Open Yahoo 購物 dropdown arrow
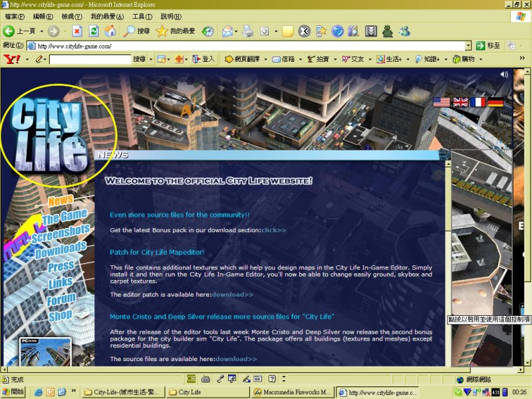The image size is (532, 399). (x=481, y=59)
